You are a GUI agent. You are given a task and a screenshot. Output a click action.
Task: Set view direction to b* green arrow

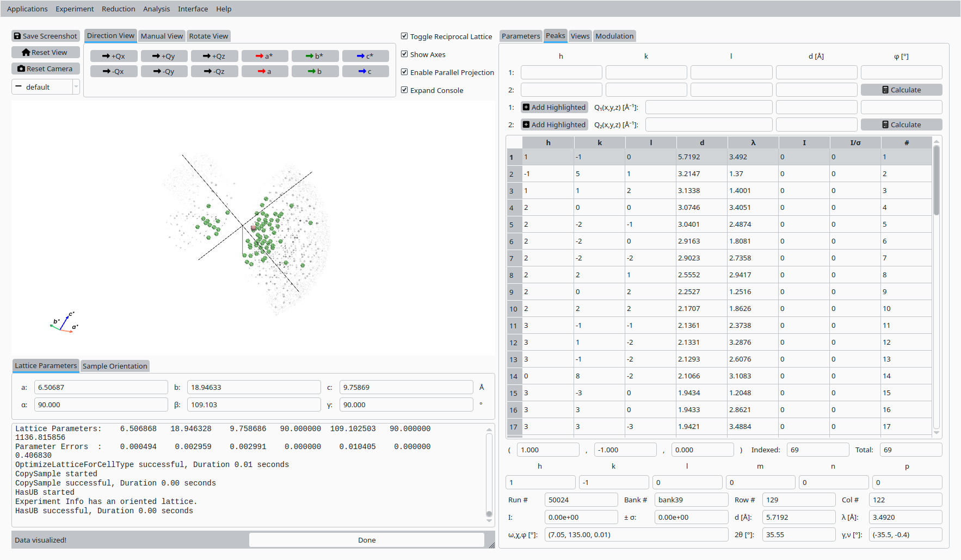pyautogui.click(x=310, y=56)
